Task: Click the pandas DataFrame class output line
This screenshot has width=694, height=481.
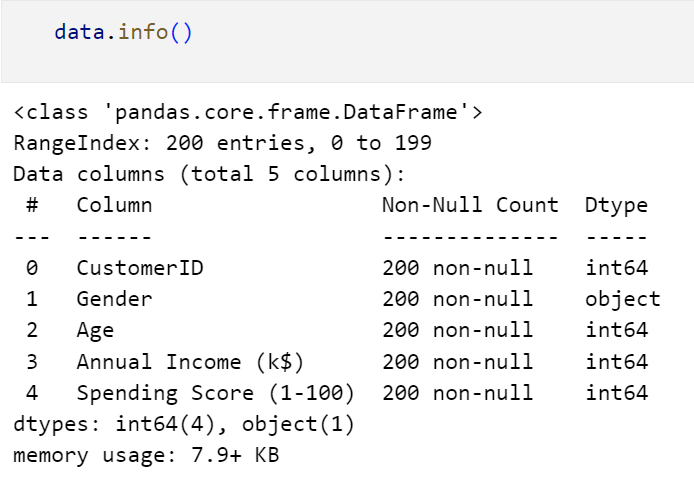Action: coord(248,112)
